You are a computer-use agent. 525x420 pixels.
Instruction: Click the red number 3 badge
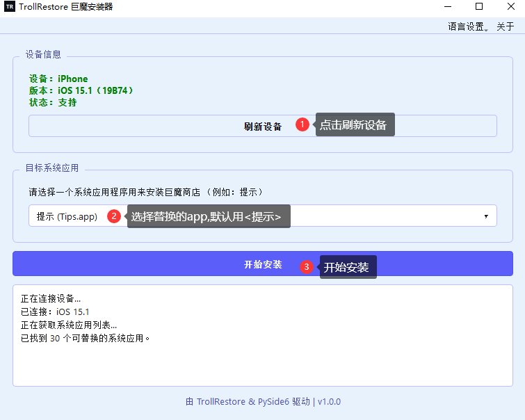point(306,266)
